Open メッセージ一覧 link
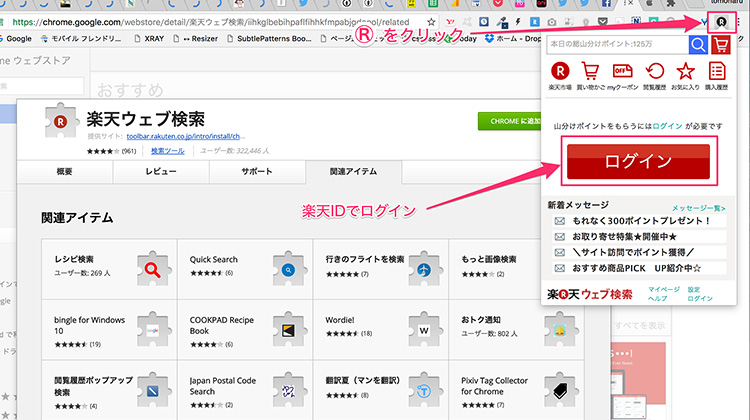Image resolution: width=750 pixels, height=420 pixels. tap(698, 208)
